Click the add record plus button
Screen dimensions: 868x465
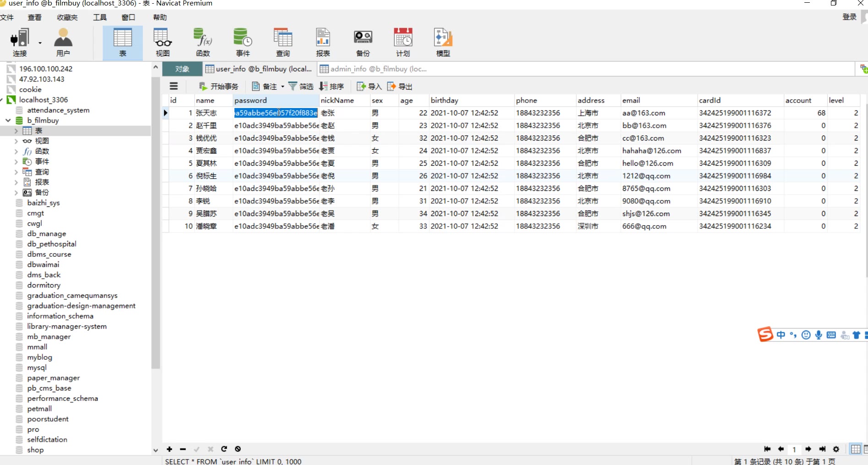pos(169,449)
